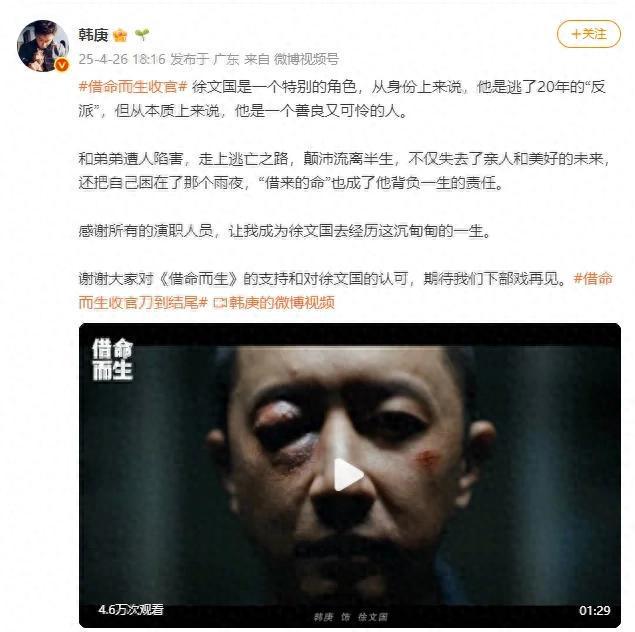Click the 微博视频号 source link
Screen dimensions: 635x632
306,59
